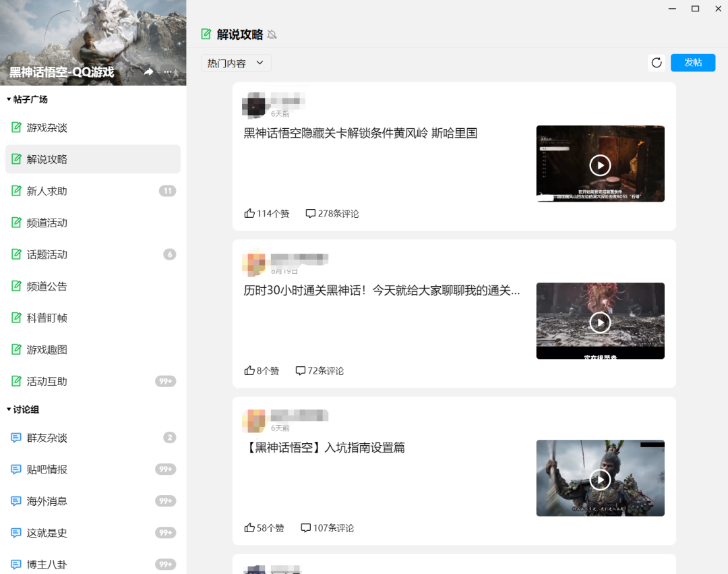
Task: Toggle the notification bell beside 解说攻略
Action: click(272, 34)
